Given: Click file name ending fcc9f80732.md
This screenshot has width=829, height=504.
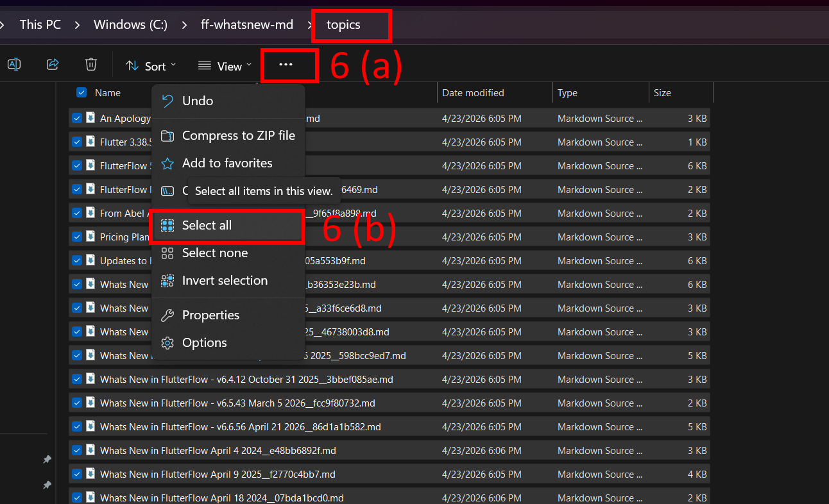Looking at the screenshot, I should [x=237, y=403].
